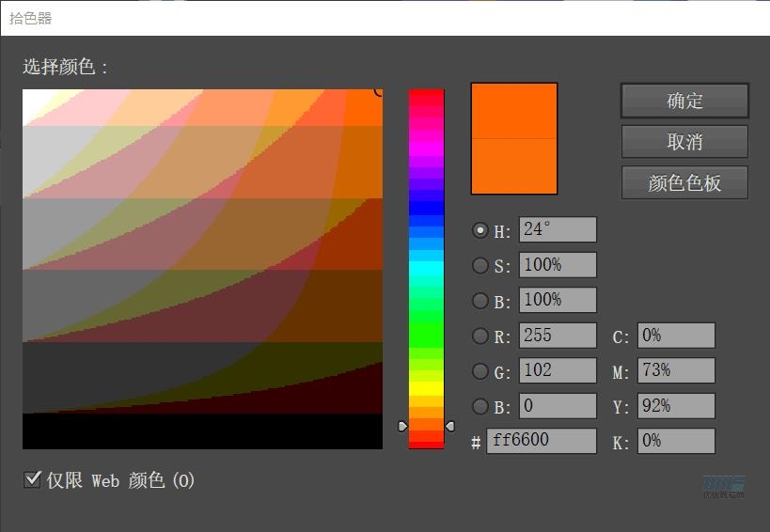
Task: Pick black at bottom of color field
Action: point(202,431)
